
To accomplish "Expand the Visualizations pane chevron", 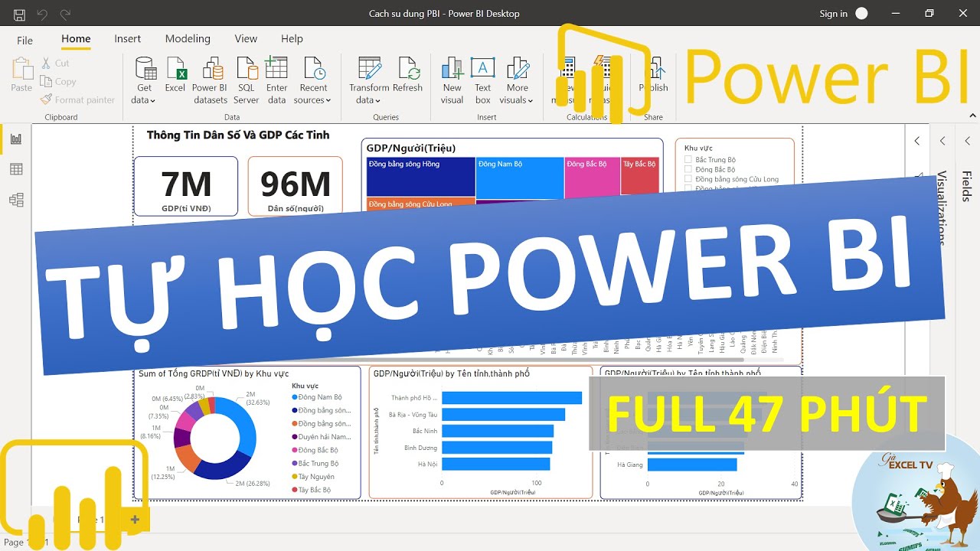I will [x=942, y=141].
